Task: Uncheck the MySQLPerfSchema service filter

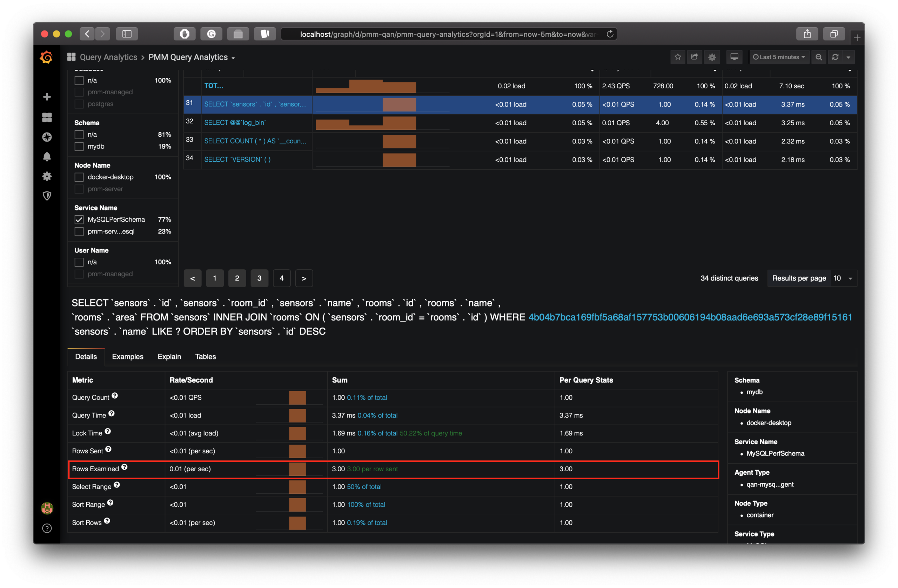Action: (x=79, y=219)
